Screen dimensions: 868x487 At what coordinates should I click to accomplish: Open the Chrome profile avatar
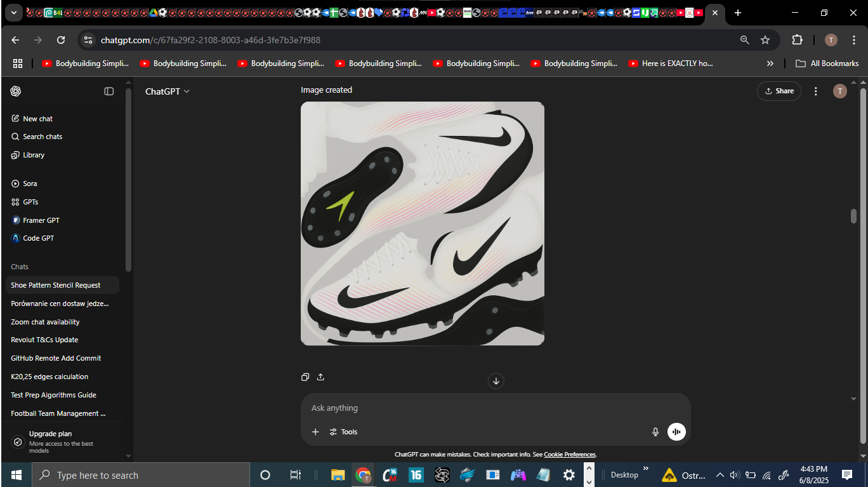pos(831,40)
